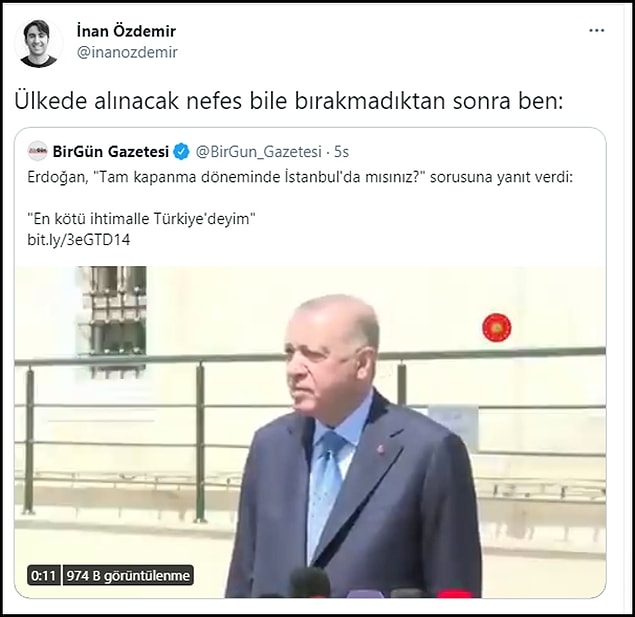Viewport: 635px width, 617px height.
Task: Click the İnan Özdemir display name
Action: coord(126,31)
